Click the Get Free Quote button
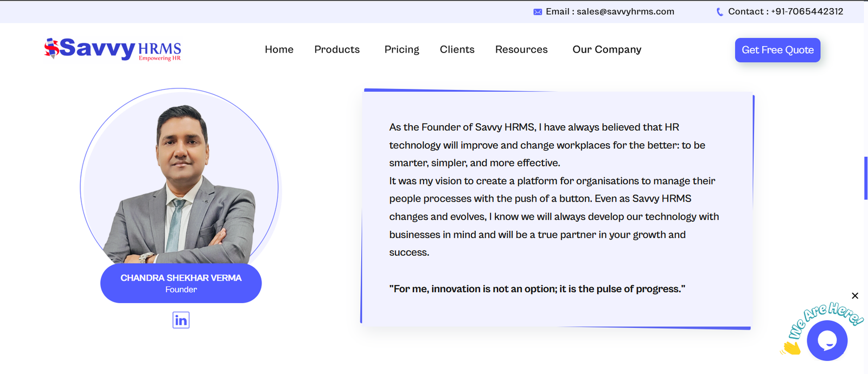The width and height of the screenshot is (868, 374). pos(777,50)
